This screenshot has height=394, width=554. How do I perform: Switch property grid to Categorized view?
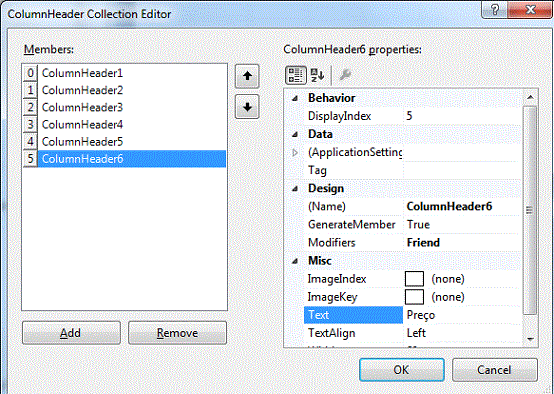[295, 75]
